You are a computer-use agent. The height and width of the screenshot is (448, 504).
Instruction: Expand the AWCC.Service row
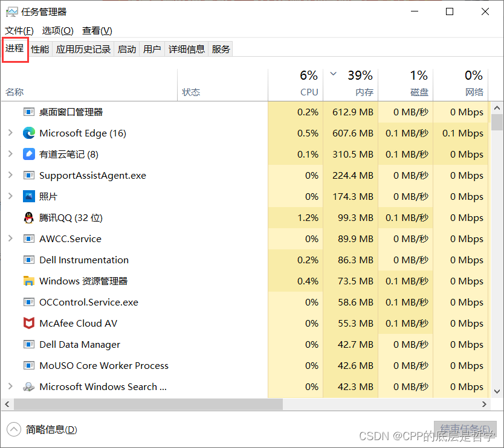11,238
